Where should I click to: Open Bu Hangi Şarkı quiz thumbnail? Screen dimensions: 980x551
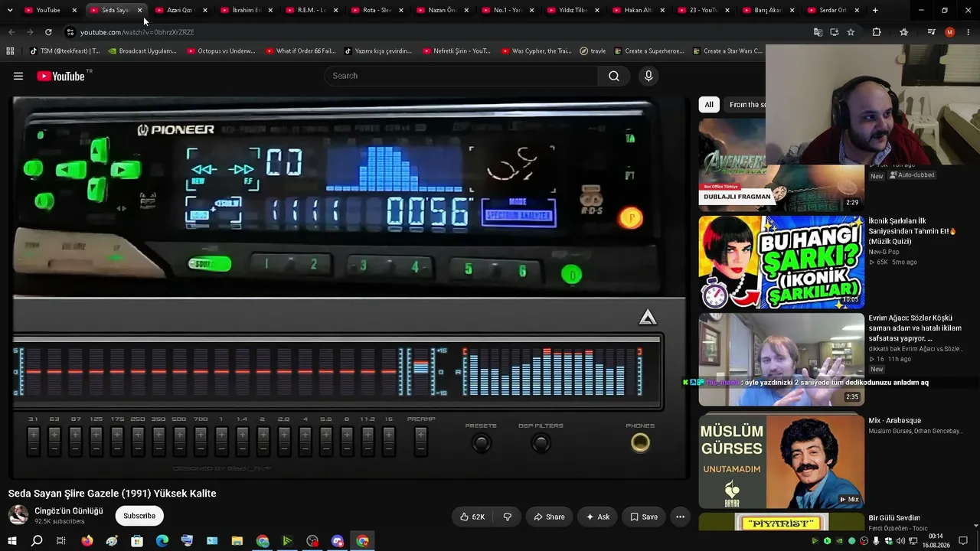(781, 262)
